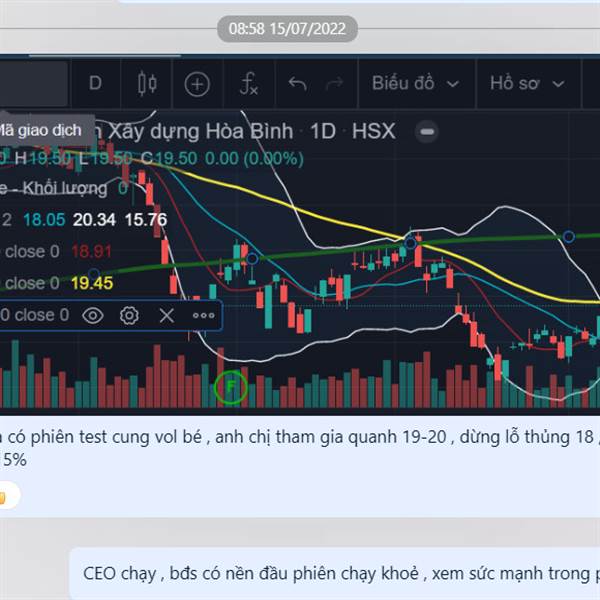Click the green F marker on volume bars
Viewport: 600px width, 600px height.
(x=231, y=387)
